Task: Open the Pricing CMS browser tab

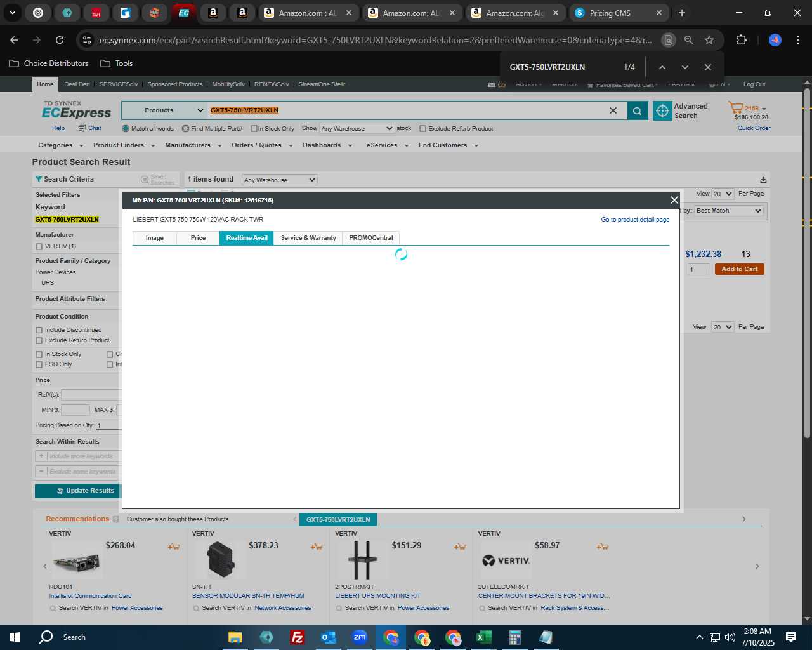Action: pos(619,13)
